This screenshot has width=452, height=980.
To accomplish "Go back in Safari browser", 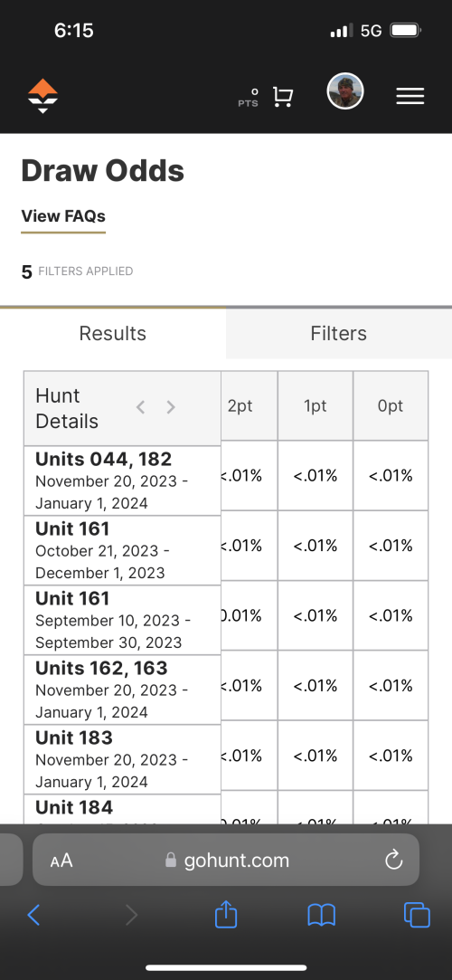I will click(33, 916).
